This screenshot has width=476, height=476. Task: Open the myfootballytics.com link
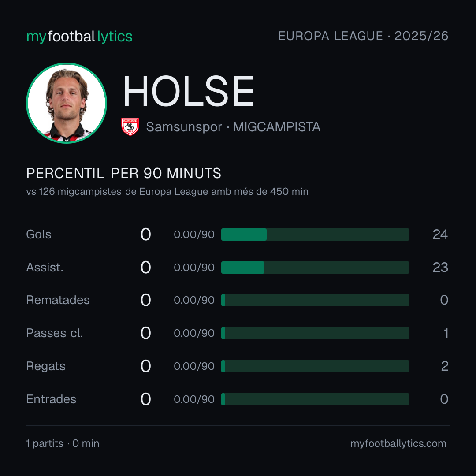pyautogui.click(x=398, y=443)
